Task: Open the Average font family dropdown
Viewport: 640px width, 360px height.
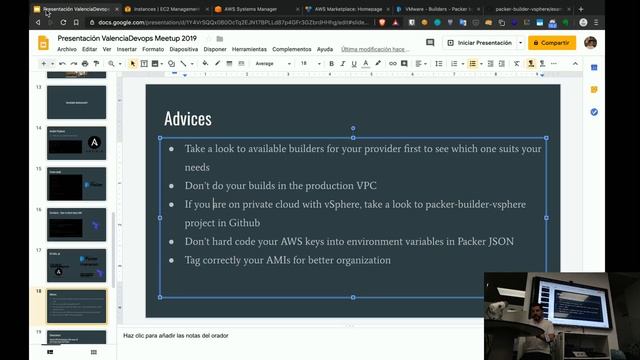Action: coord(273,64)
